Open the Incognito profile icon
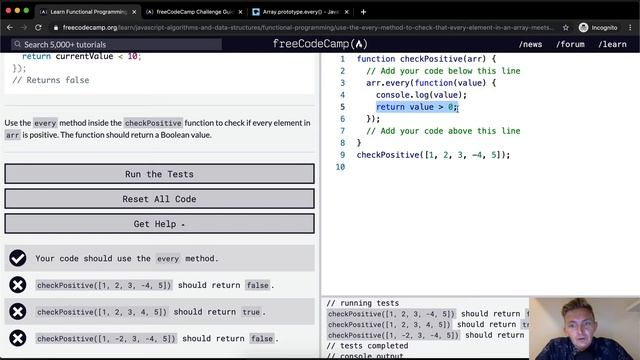Screen dimensions: 640x360 [x=583, y=27]
